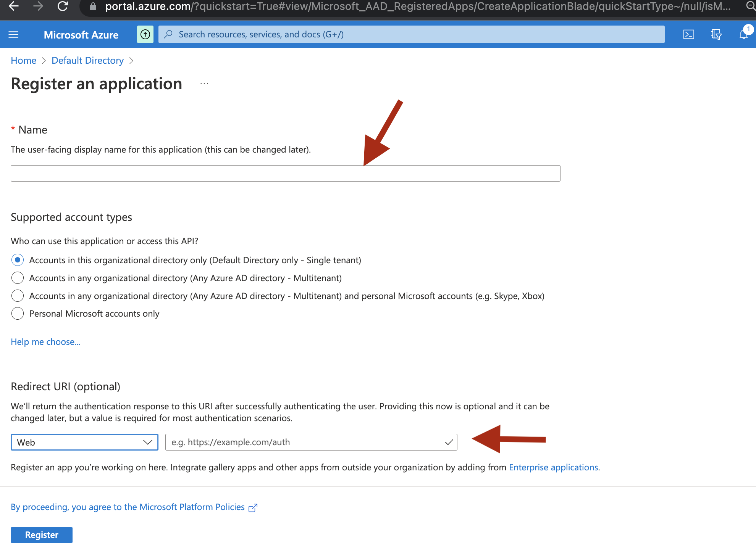
Task: Open the Cloud Shell icon
Action: pyautogui.click(x=688, y=34)
